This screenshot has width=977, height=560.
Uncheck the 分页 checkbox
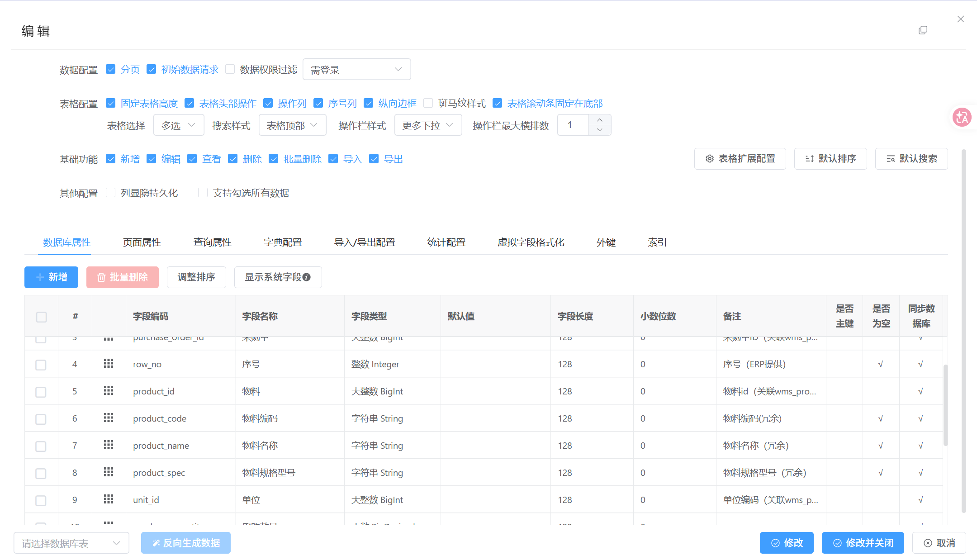(x=111, y=69)
